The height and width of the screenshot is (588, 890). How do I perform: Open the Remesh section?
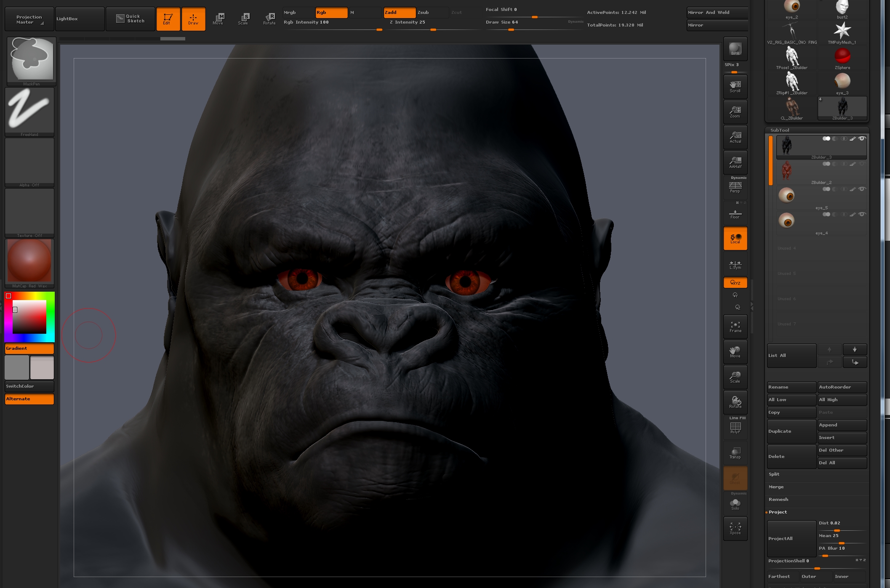[778, 500]
